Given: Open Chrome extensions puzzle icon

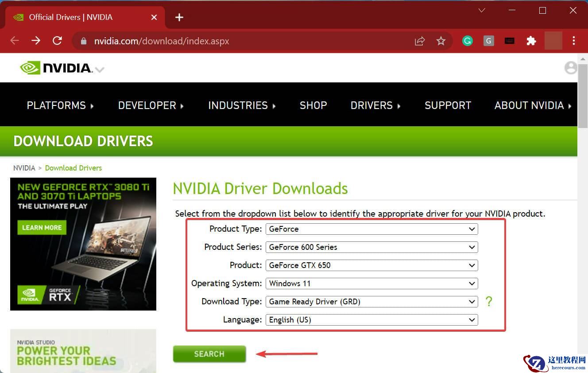Looking at the screenshot, I should (531, 41).
